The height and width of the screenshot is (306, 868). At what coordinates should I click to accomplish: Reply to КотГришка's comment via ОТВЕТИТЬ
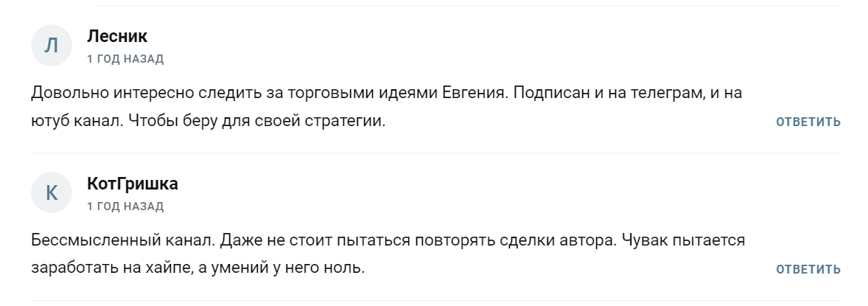click(808, 269)
